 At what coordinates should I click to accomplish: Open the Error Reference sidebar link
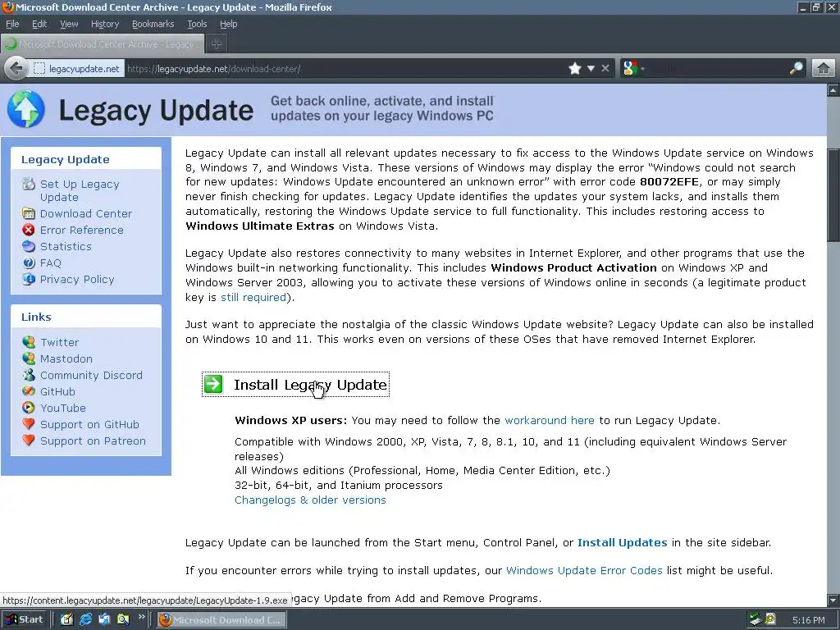(82, 230)
